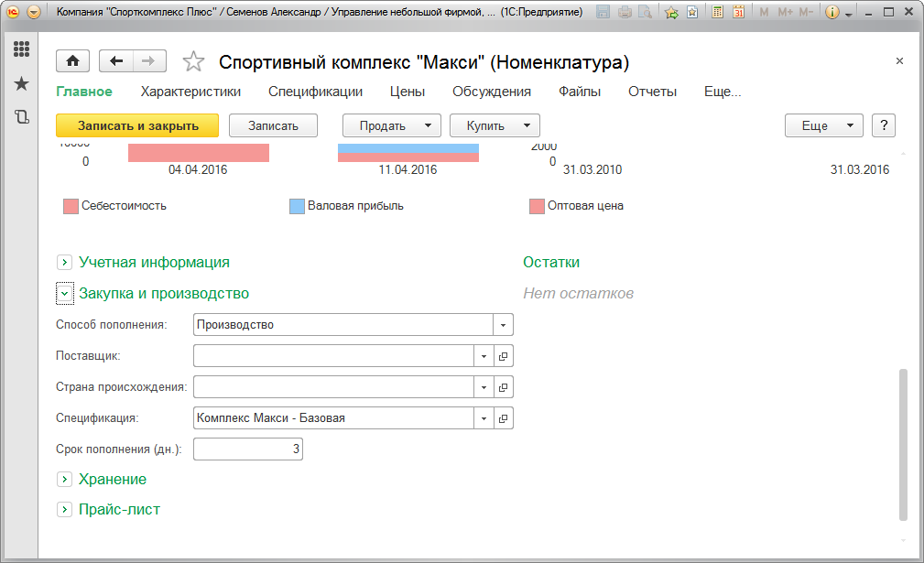
Task: Open history icon in left sidebar
Action: (x=21, y=116)
